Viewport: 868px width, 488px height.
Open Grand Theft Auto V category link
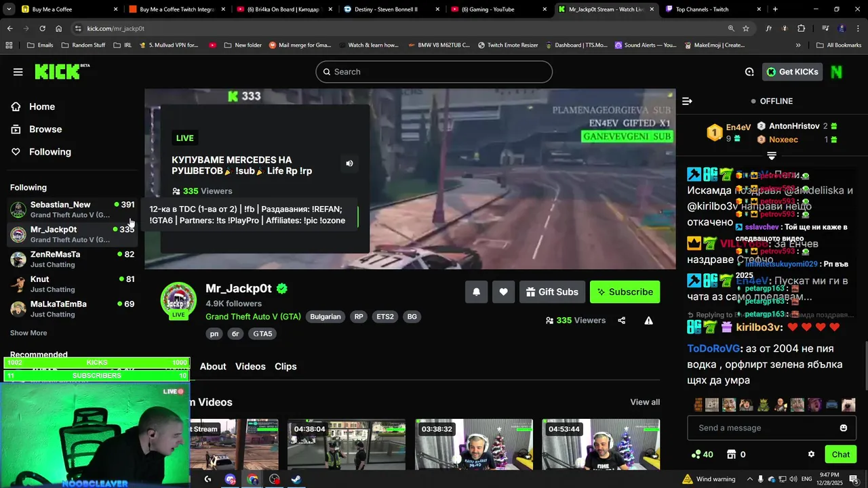point(253,317)
